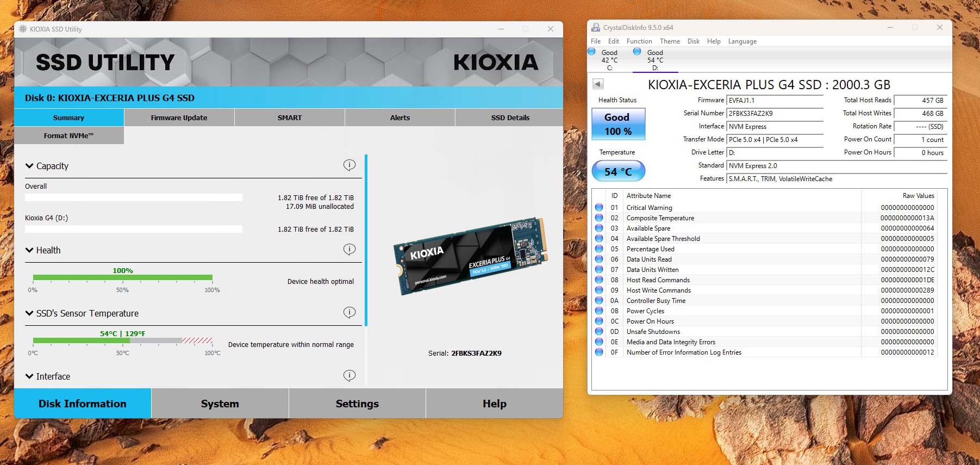Click the Overall capacity usage bar
Viewport: 980px width, 465px height.
tap(134, 197)
